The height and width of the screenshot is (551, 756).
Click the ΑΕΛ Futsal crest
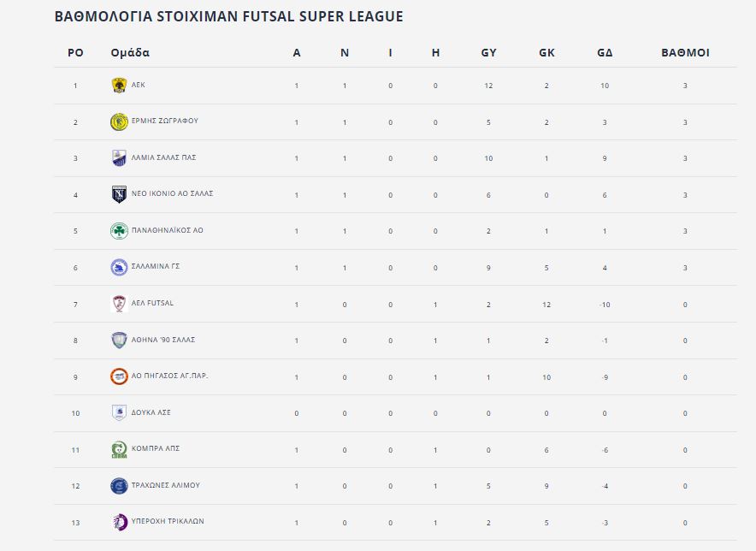[119, 304]
